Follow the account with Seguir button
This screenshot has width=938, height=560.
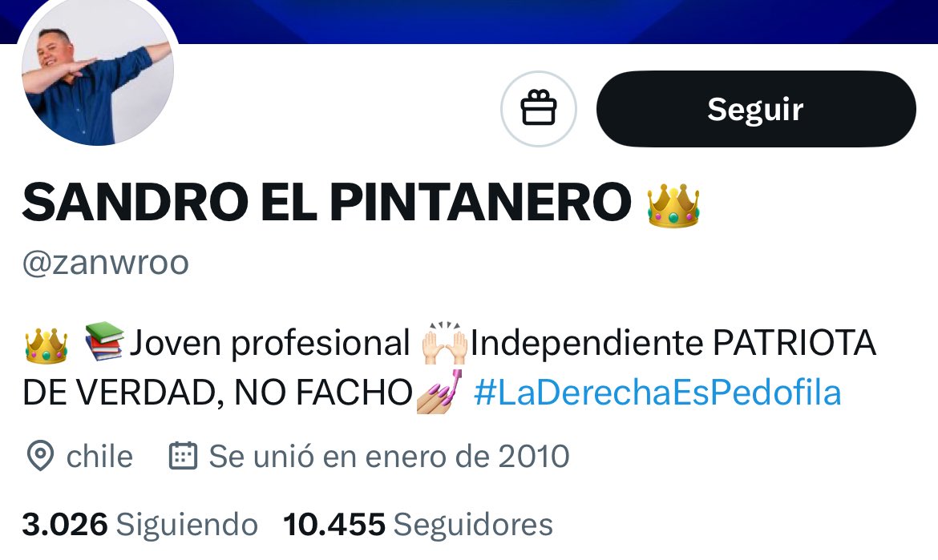pyautogui.click(x=756, y=109)
